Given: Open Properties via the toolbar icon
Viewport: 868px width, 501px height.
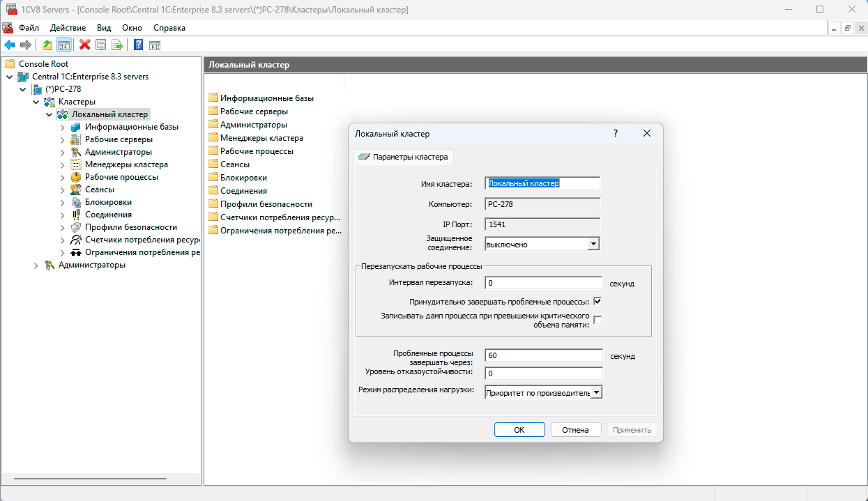Looking at the screenshot, I should coord(101,45).
